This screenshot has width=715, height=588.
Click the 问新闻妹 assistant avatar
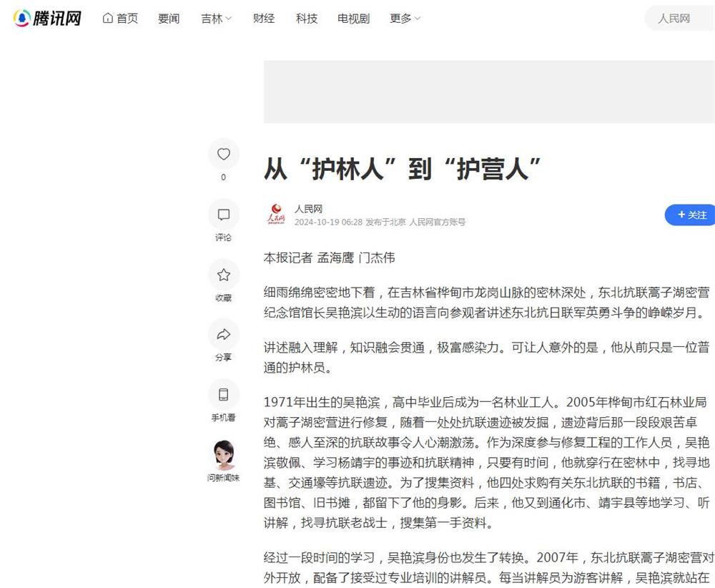coord(223,455)
